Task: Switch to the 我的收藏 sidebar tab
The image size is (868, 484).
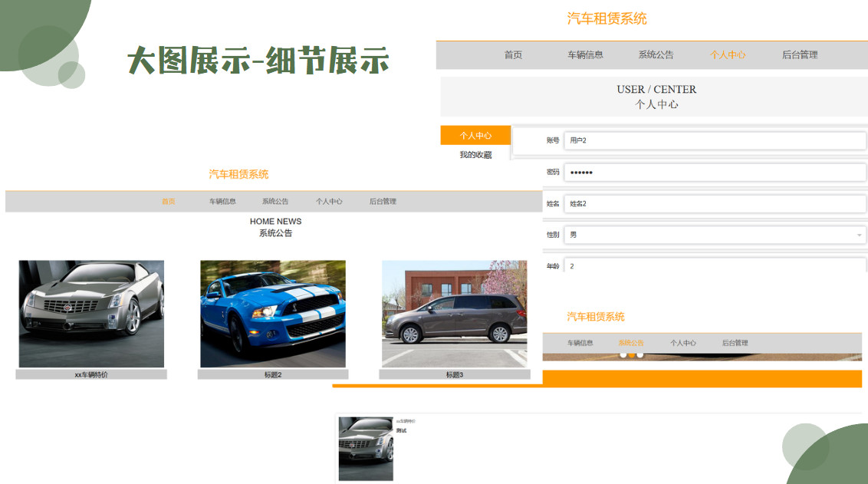Action: pos(475,154)
